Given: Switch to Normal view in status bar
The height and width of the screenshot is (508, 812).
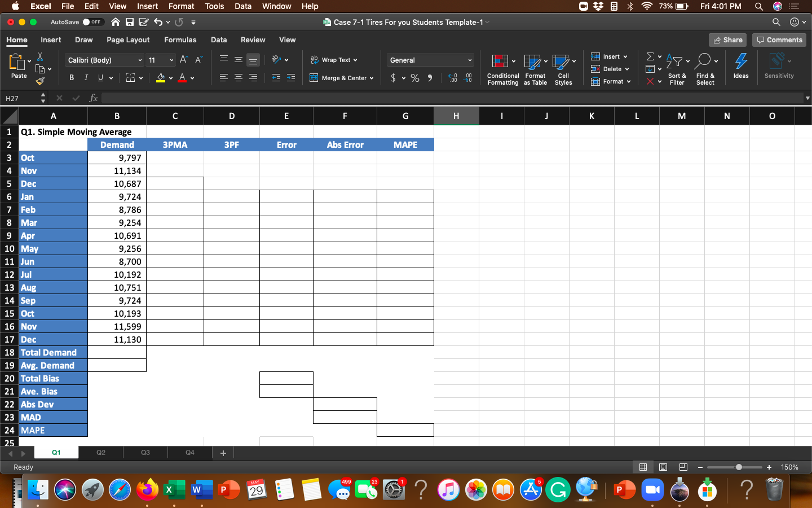Looking at the screenshot, I should tap(643, 467).
